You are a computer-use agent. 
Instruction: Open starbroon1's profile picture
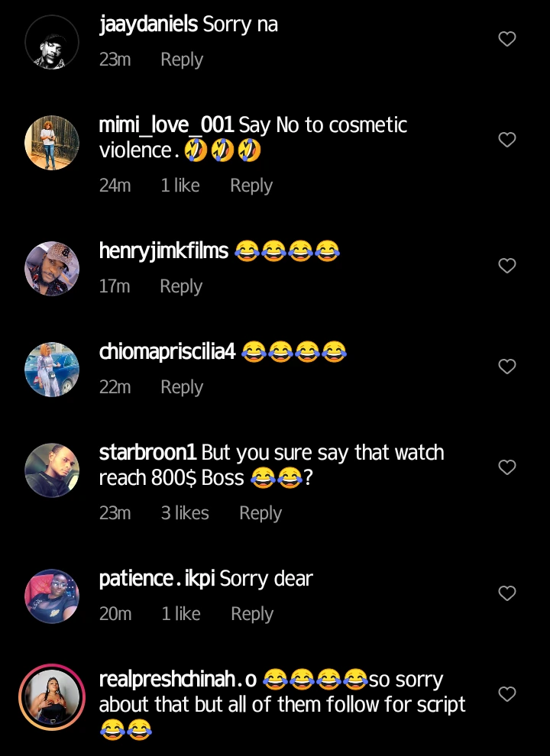tap(52, 470)
